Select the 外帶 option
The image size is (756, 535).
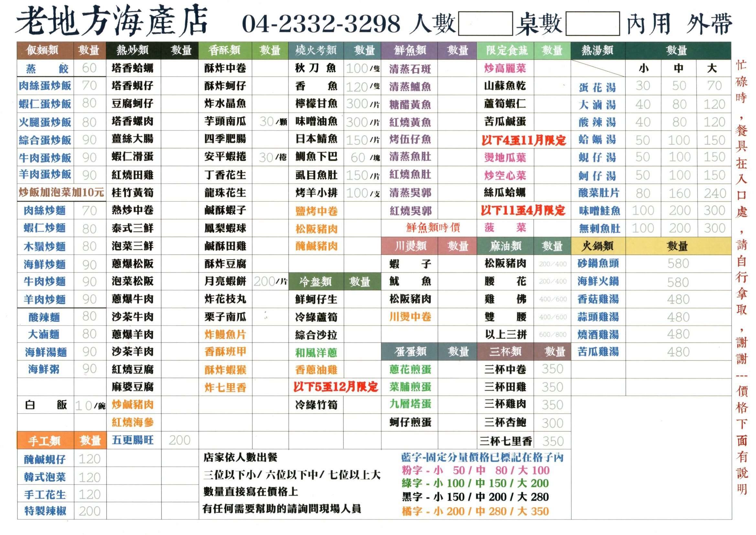[710, 24]
